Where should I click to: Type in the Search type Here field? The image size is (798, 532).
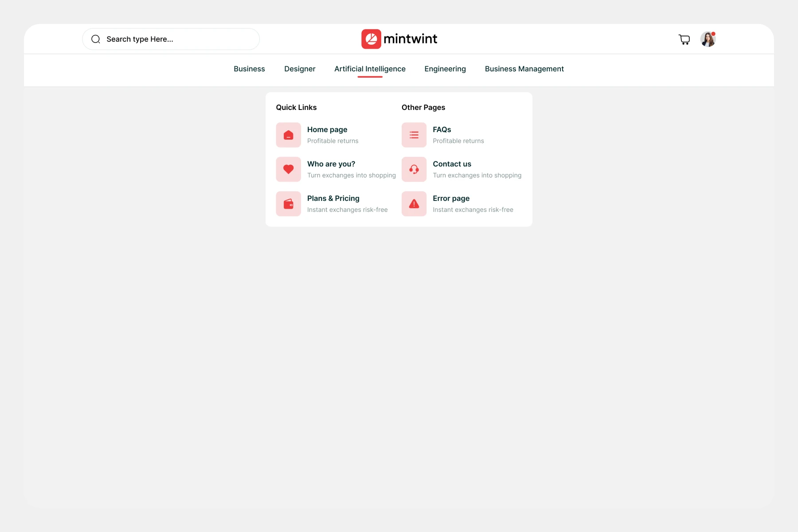tap(177, 39)
